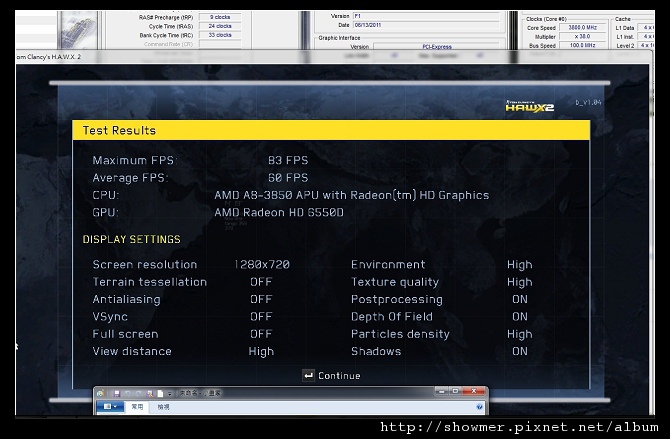Click the Enter key icon beside Continue
The image size is (670, 439).
point(309,376)
